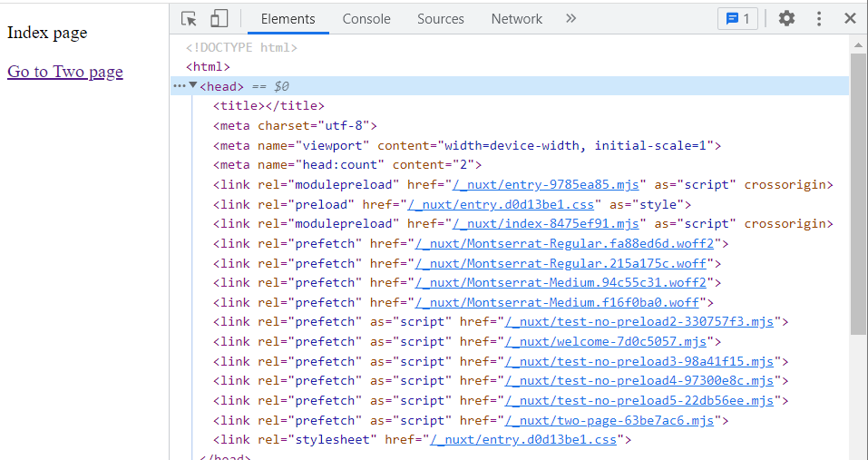
Task: Open Montserrat-Medium.f16f0ba0.woff link
Action: (556, 303)
